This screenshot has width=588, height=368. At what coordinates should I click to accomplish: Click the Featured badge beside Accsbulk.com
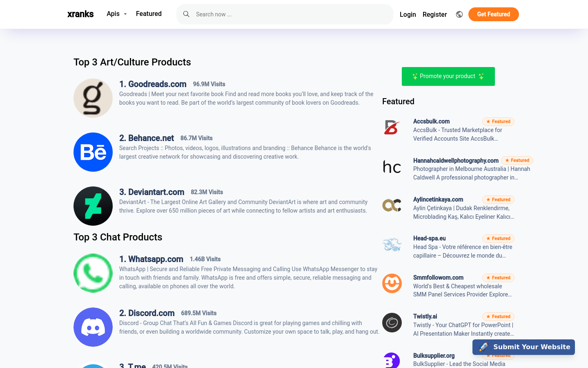point(498,121)
